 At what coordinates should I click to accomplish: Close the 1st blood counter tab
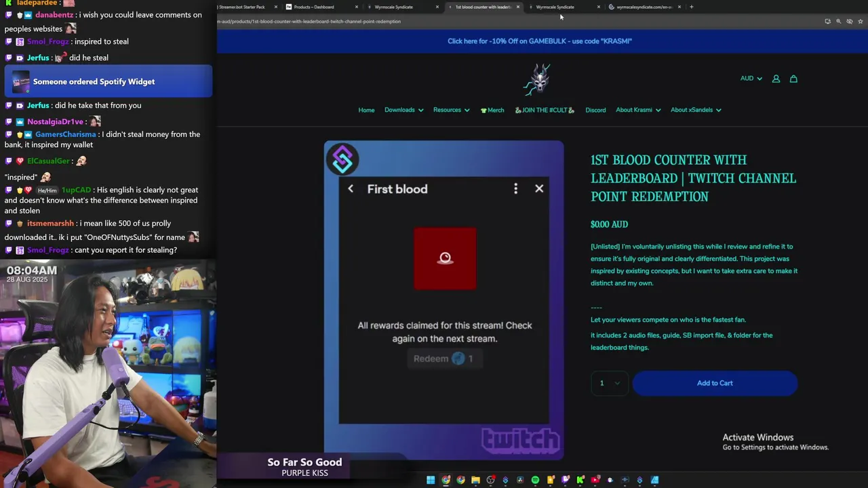tap(518, 7)
